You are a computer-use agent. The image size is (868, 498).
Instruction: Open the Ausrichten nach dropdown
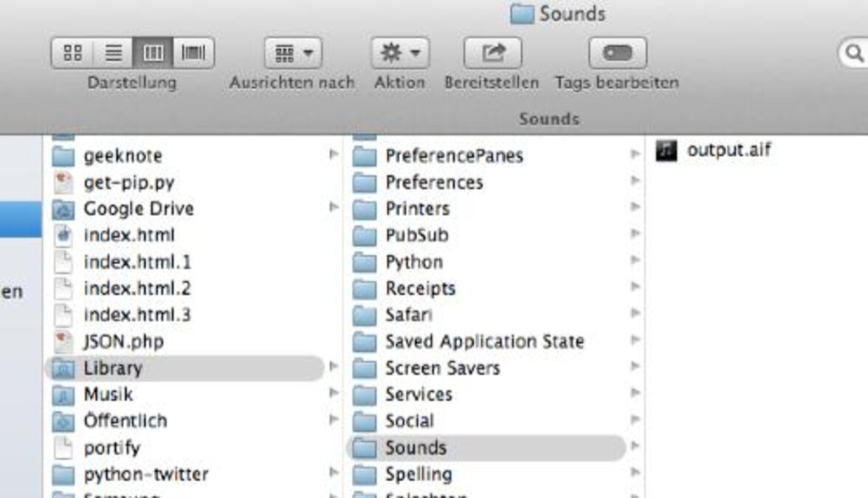tap(292, 53)
